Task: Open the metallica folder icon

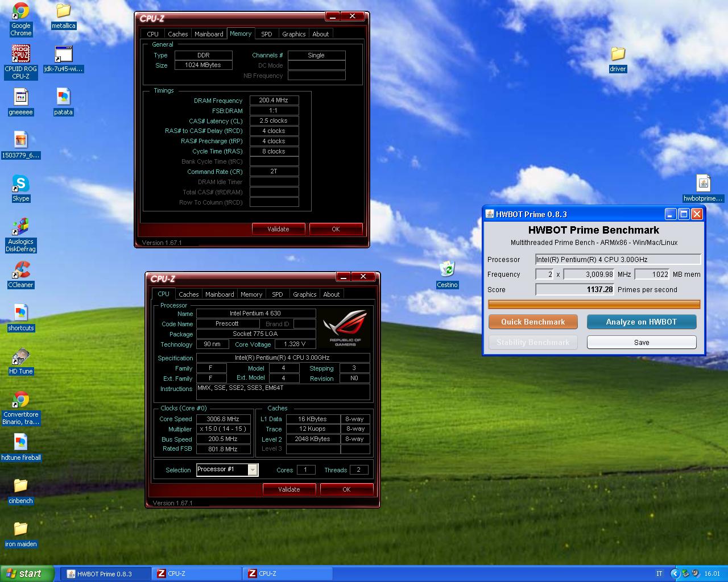Action: pyautogui.click(x=63, y=16)
